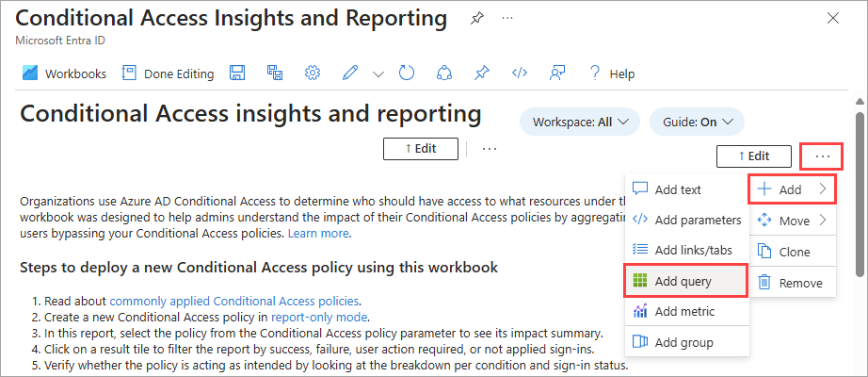868x377 pixels.
Task: Pin the workbook using toolbar pin icon
Action: [x=482, y=73]
